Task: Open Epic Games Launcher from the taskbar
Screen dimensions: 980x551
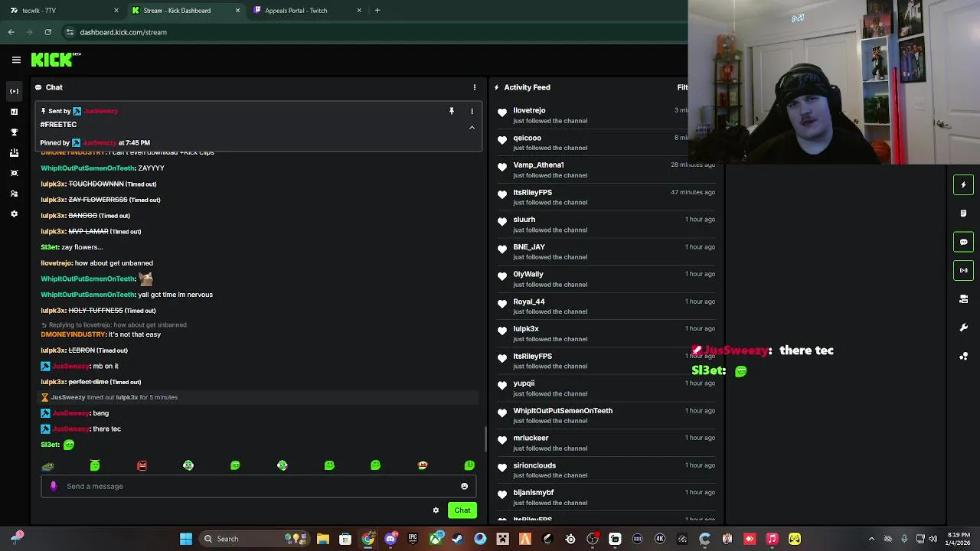Action: pos(413,539)
